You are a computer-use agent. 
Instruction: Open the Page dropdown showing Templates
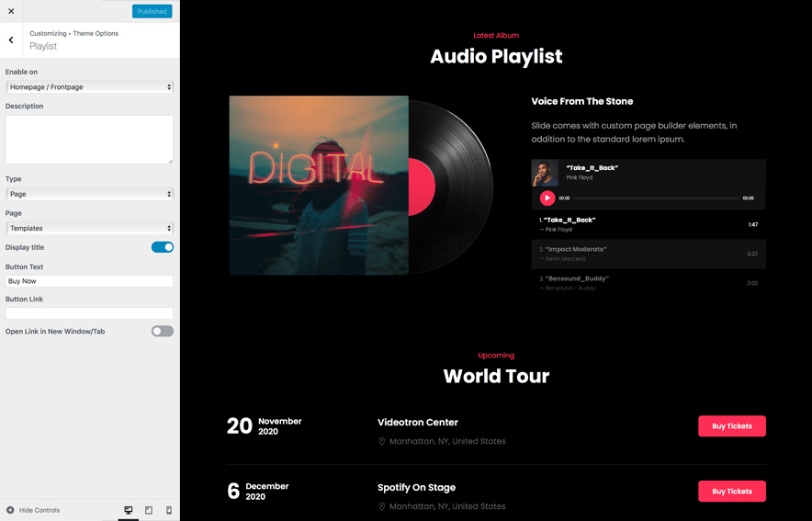click(90, 228)
